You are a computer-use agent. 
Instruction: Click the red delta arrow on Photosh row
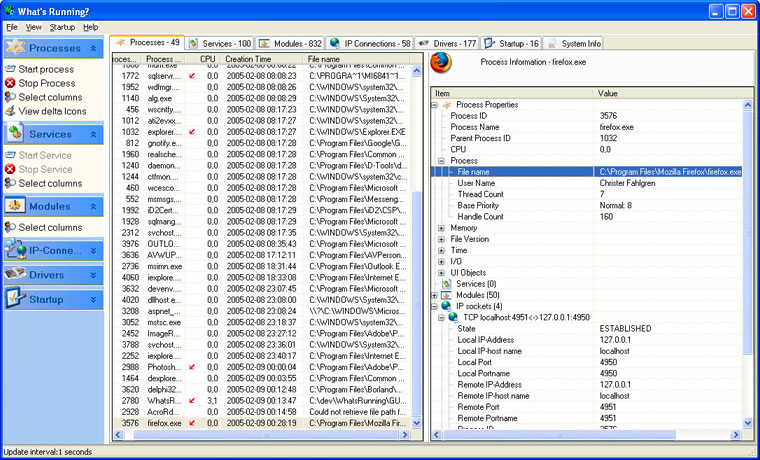[192, 367]
